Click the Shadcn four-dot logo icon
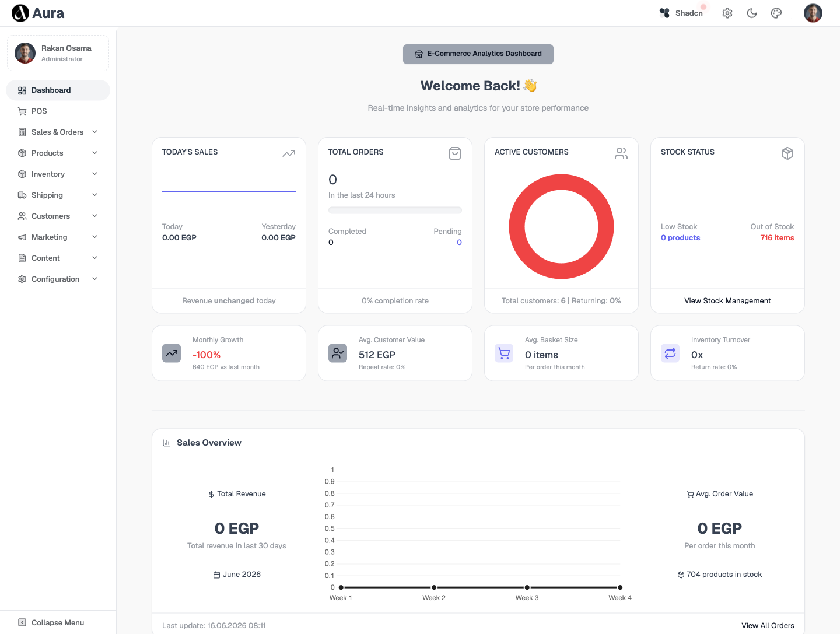840x634 pixels. click(x=664, y=13)
